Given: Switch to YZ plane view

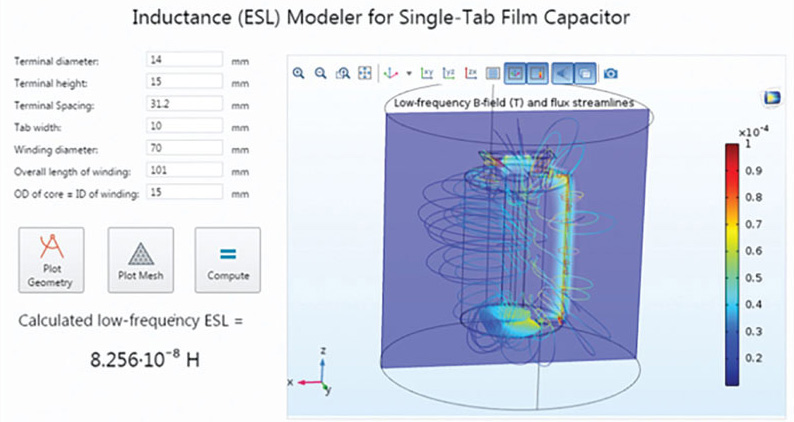Looking at the screenshot, I should 449,73.
